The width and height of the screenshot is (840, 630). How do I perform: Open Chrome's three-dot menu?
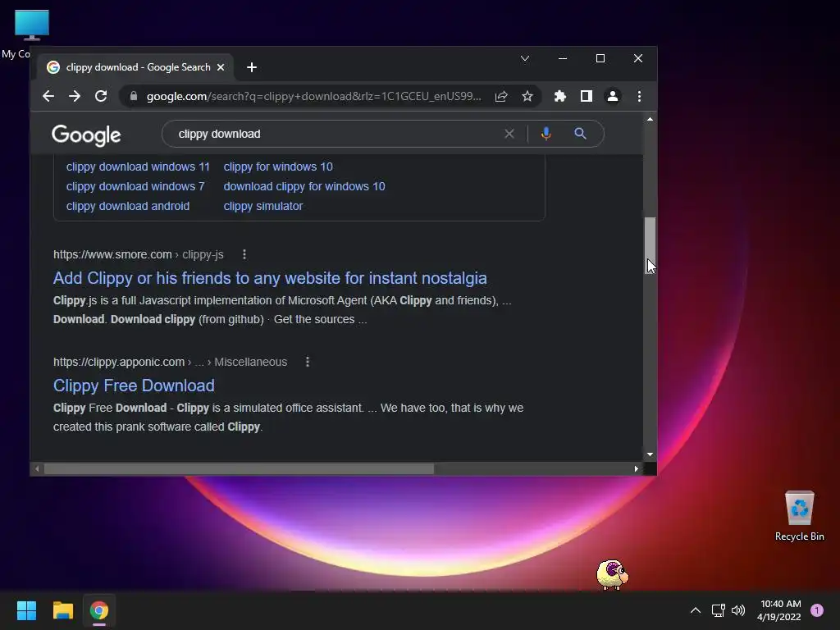click(x=639, y=97)
